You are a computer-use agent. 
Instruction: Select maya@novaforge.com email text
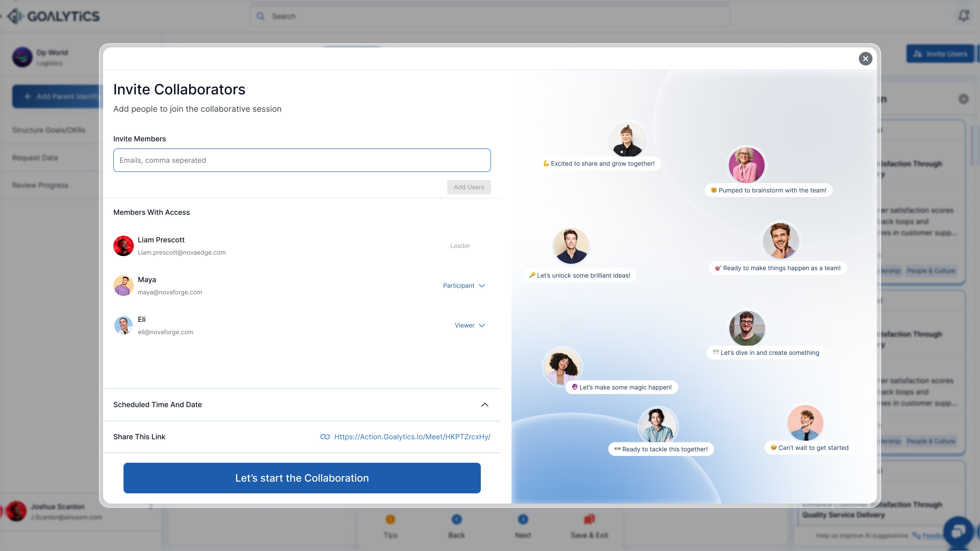pyautogui.click(x=170, y=292)
